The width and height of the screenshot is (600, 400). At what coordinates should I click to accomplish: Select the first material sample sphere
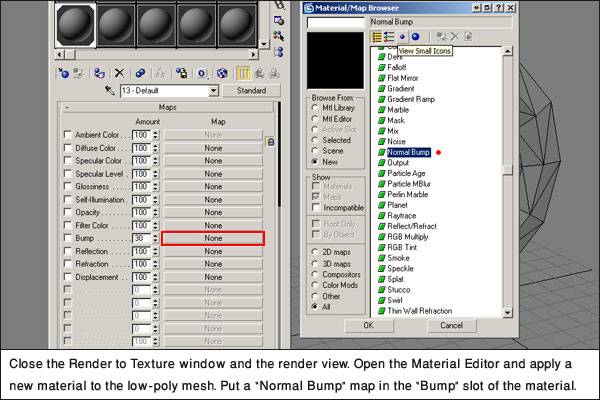pyautogui.click(x=75, y=25)
